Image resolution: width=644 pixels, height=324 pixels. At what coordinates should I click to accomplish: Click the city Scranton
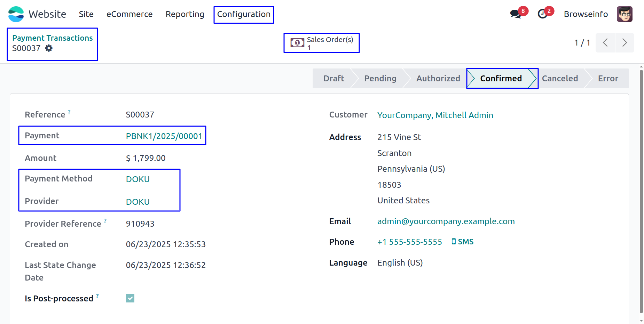(x=394, y=153)
